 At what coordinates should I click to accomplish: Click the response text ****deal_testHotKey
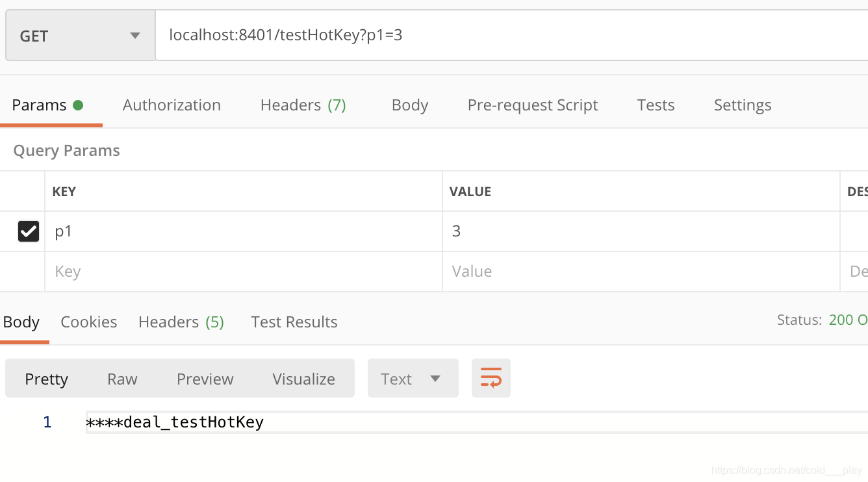point(175,422)
